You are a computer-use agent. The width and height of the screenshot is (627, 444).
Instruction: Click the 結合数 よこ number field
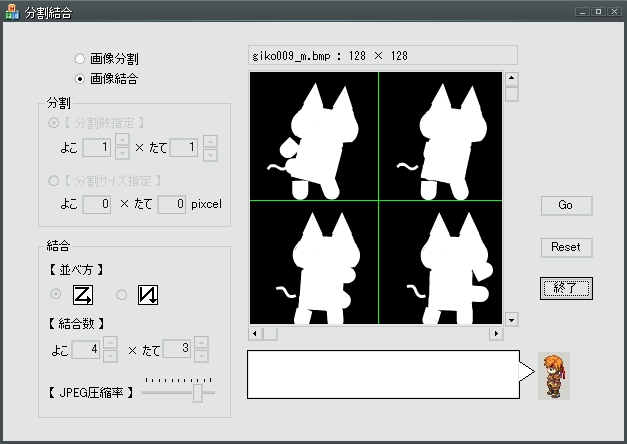[x=88, y=349]
